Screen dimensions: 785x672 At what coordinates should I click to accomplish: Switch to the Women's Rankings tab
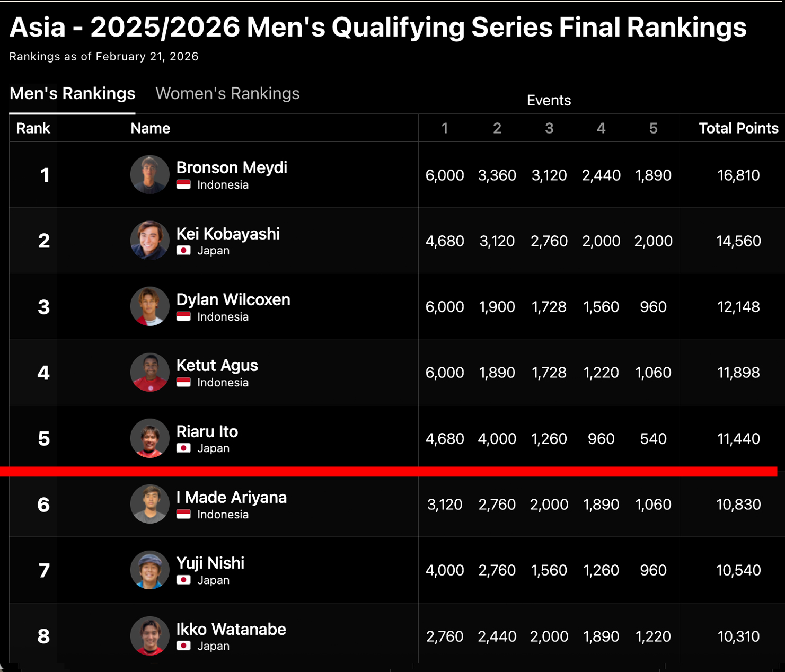coord(227,94)
